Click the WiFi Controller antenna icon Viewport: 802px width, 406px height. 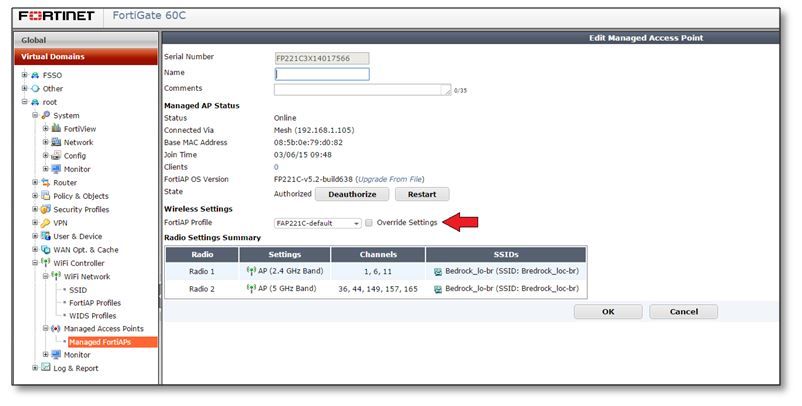pyautogui.click(x=46, y=263)
